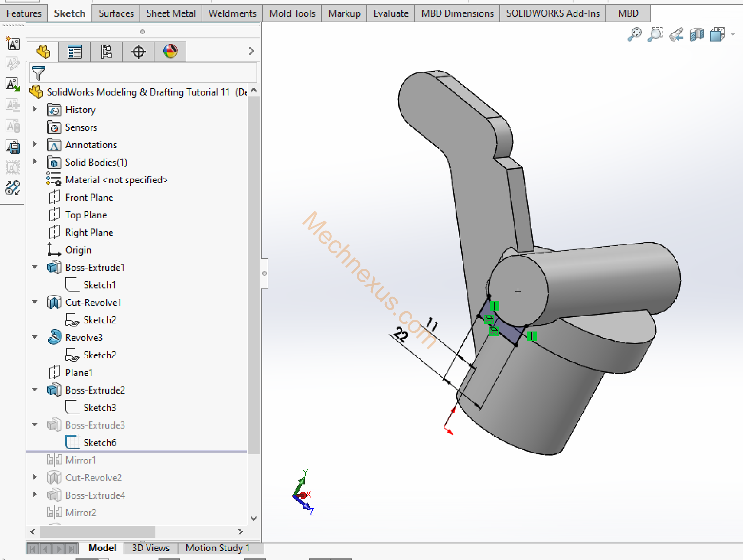Switch to the Evaluate ribbon tab
Screen dimensions: 743x560
pos(391,13)
